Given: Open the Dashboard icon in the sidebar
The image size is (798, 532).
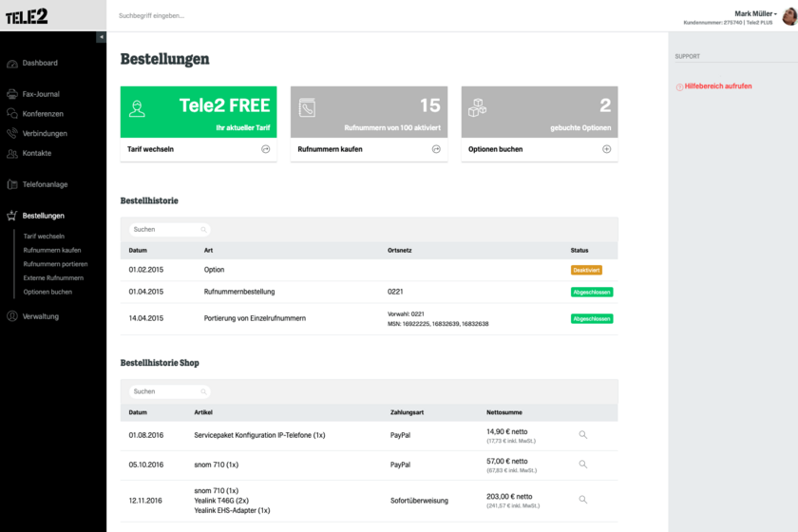Looking at the screenshot, I should [x=12, y=64].
